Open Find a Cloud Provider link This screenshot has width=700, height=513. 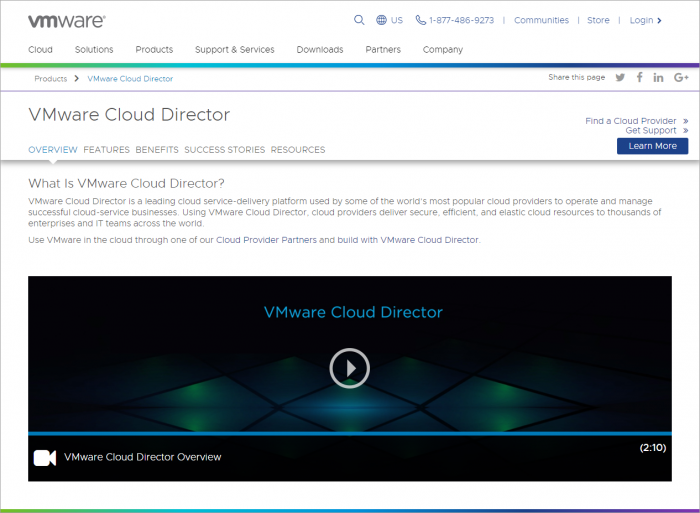tap(630, 121)
